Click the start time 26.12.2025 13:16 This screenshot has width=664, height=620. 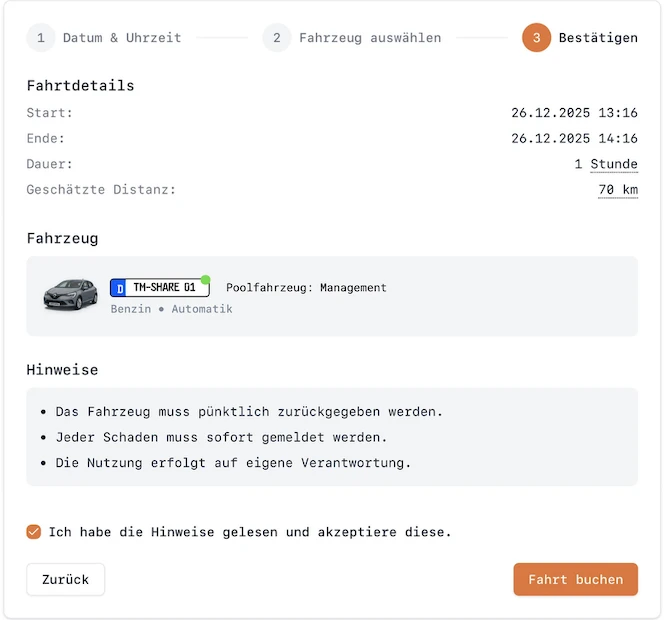(x=574, y=113)
